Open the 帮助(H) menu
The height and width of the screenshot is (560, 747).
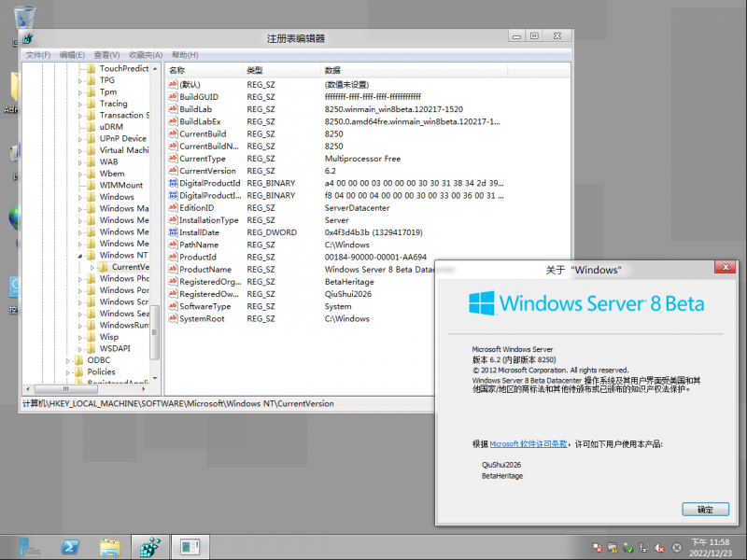pyautogui.click(x=185, y=55)
